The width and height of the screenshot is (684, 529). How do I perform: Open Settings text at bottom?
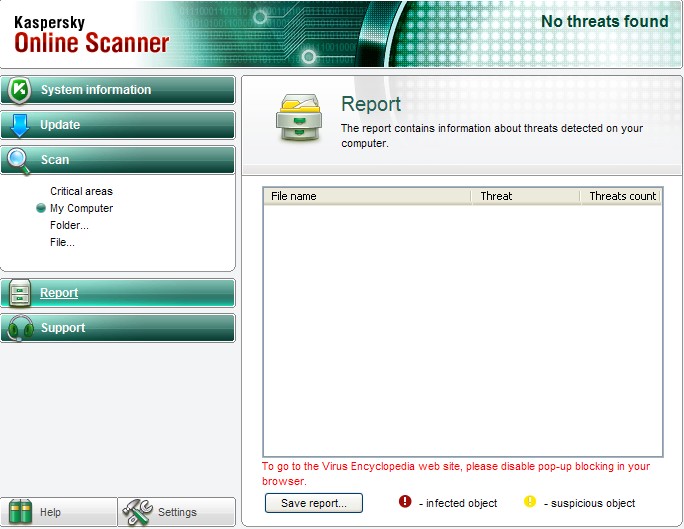coord(177,512)
